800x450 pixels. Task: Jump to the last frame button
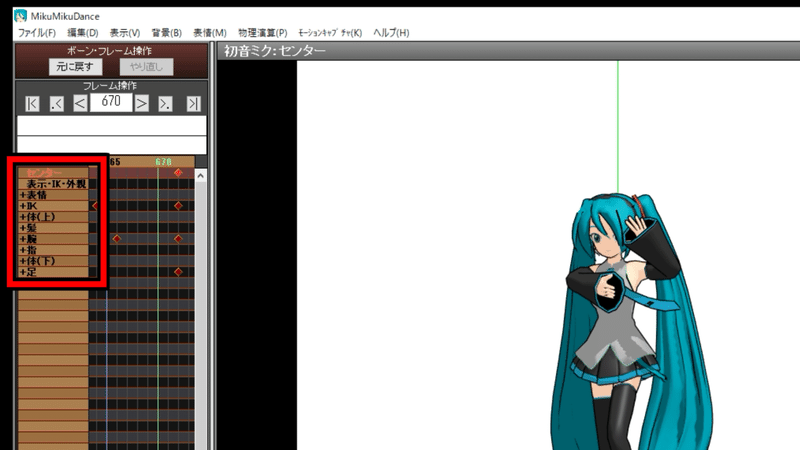pos(193,104)
